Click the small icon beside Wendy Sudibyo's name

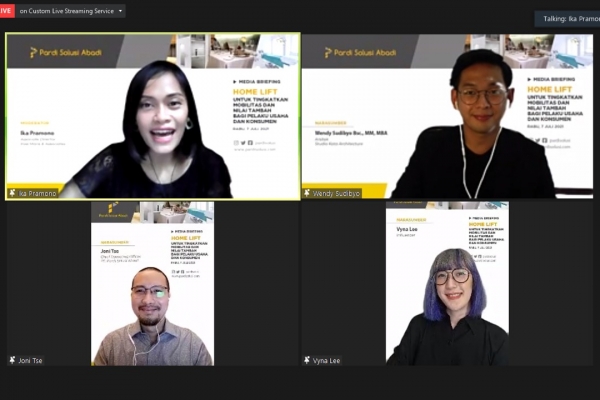[308, 193]
